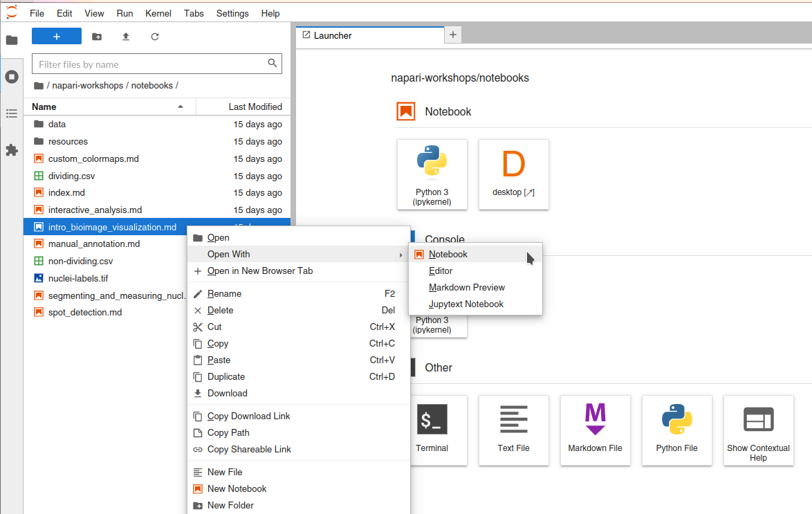Viewport: 812px width, 514px height.
Task: Toggle the running terminals and kernels panel
Action: point(11,77)
